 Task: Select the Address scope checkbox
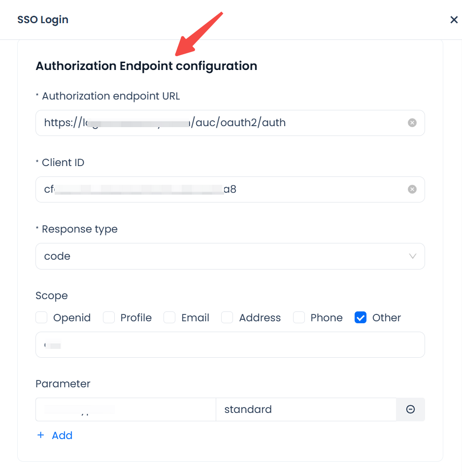point(227,318)
